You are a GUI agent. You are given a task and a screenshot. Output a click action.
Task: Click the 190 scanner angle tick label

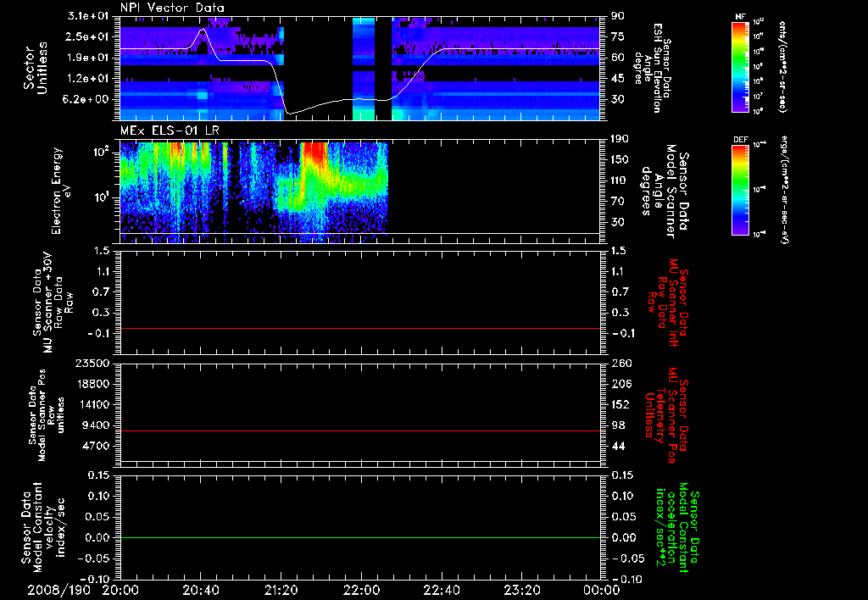[x=620, y=139]
